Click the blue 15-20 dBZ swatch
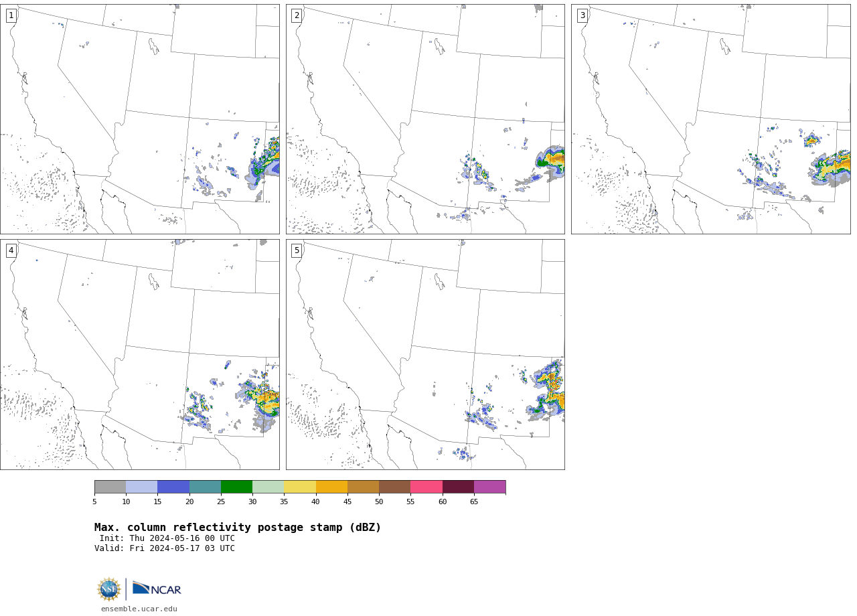 [x=173, y=487]
